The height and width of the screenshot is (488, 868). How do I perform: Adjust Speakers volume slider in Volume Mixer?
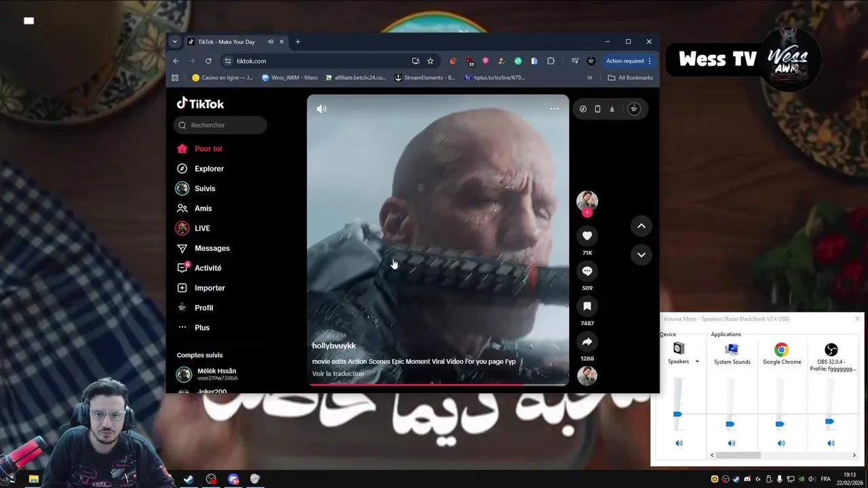pyautogui.click(x=677, y=413)
